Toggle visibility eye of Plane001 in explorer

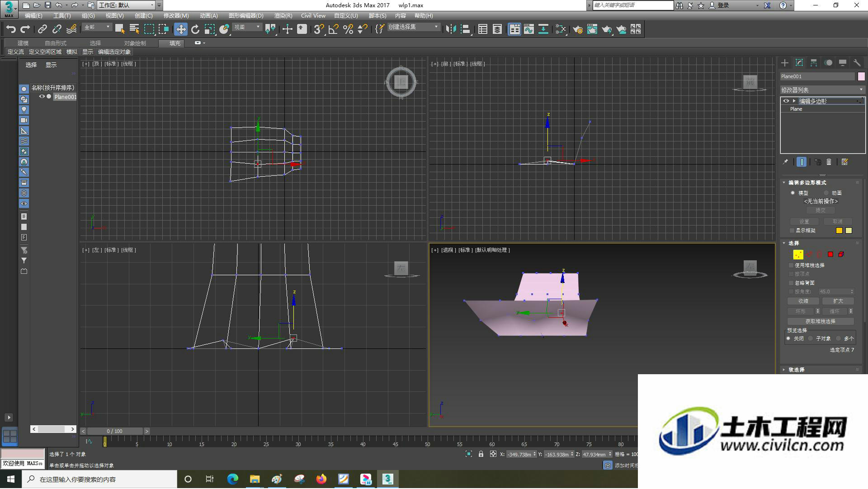click(x=42, y=96)
